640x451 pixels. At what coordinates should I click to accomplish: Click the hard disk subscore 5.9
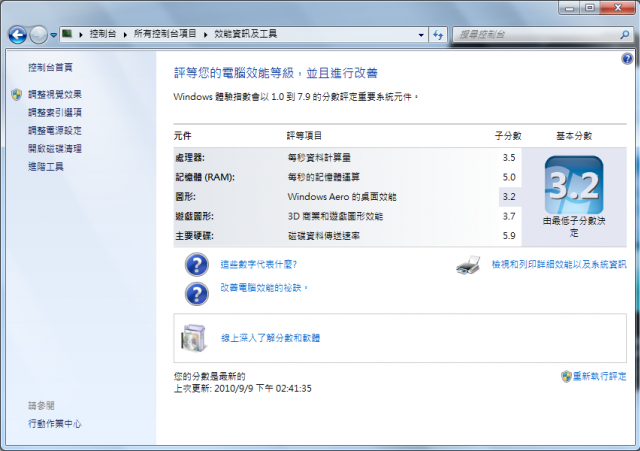point(509,236)
